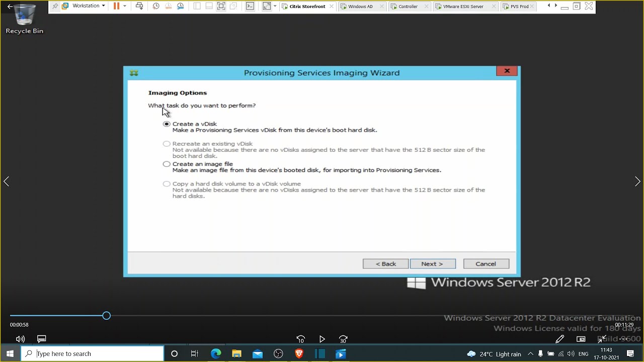
Task: Expand the power options arrow beside pause
Action: coord(124,6)
